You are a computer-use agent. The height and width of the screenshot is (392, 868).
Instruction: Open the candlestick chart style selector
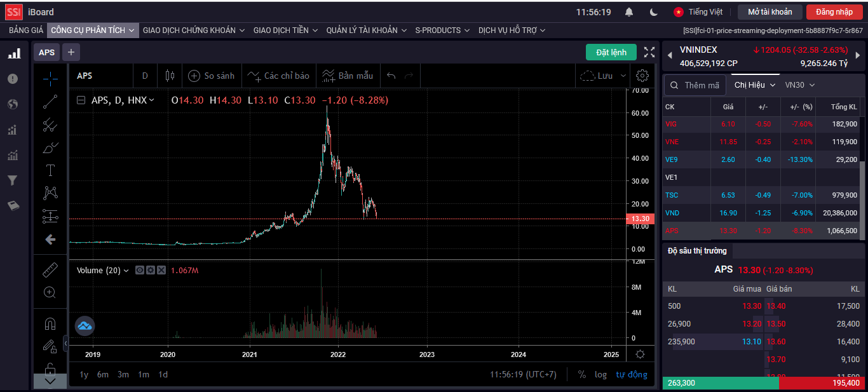[x=169, y=76]
